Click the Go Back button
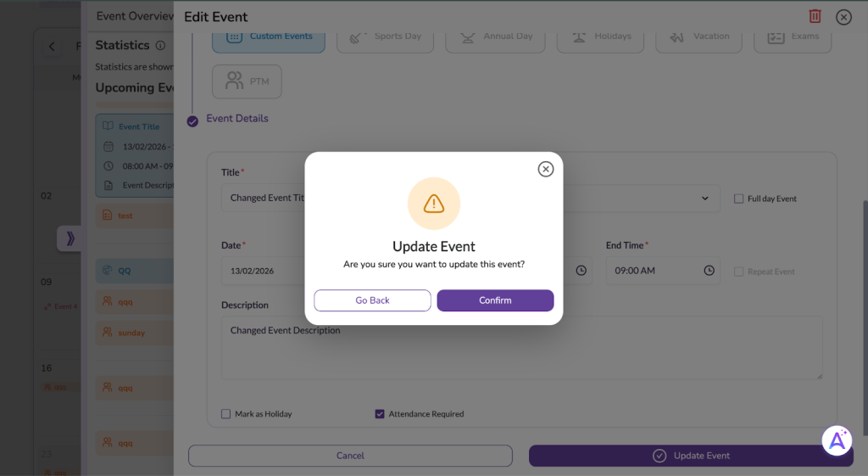This screenshot has height=476, width=868. coord(372,300)
